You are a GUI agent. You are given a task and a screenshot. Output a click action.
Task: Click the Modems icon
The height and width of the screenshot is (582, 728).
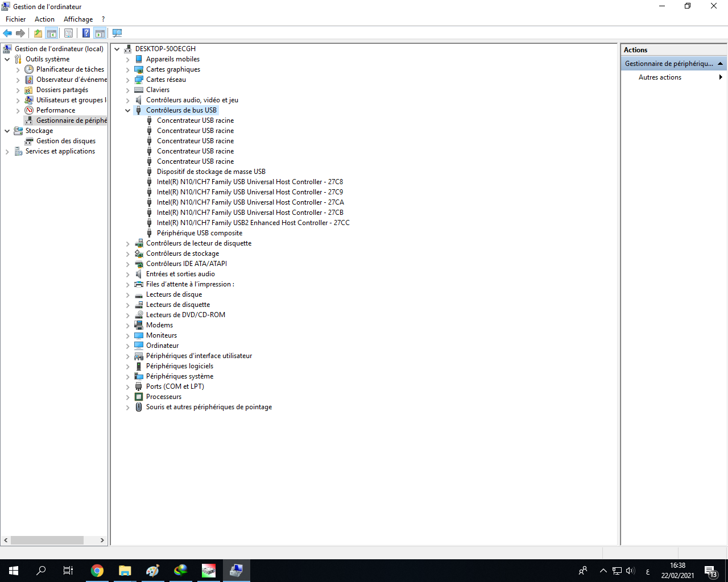pos(139,325)
